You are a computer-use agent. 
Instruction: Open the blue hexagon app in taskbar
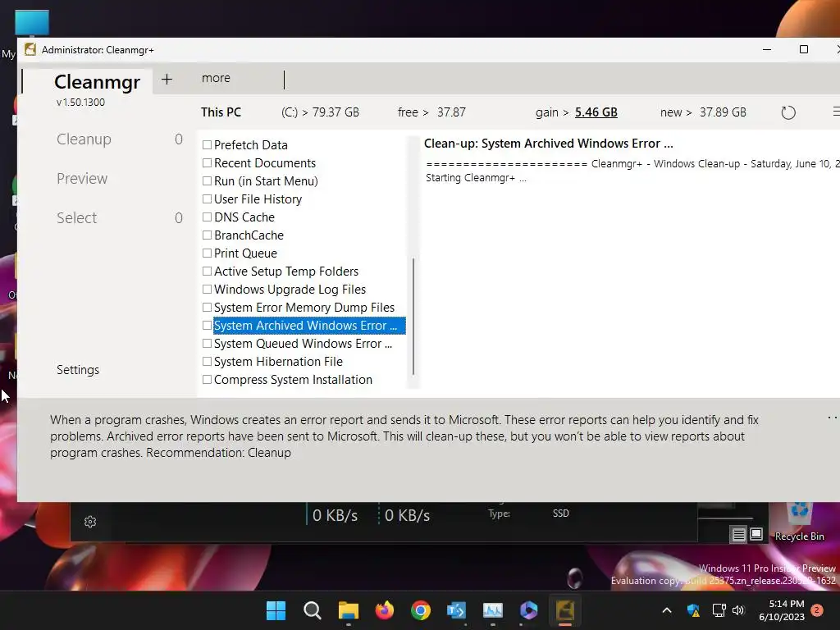(x=529, y=610)
